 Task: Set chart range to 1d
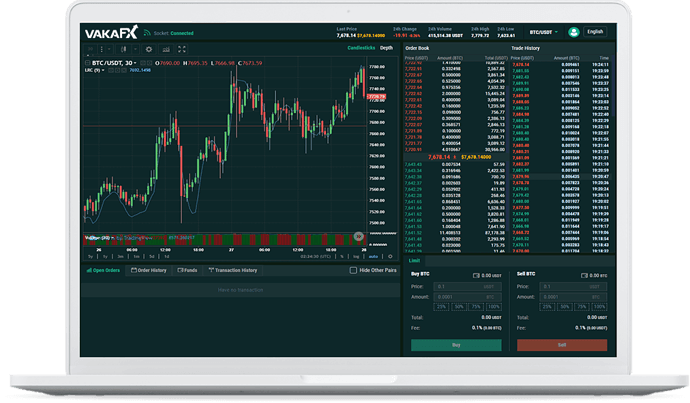(167, 256)
